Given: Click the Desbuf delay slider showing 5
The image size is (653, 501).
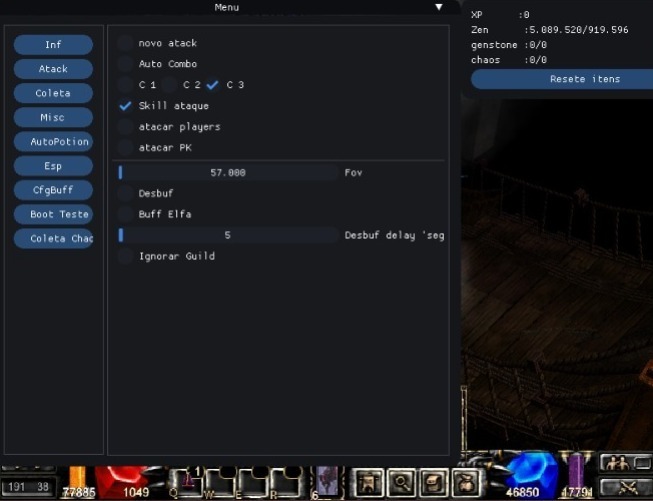Looking at the screenshot, I should 228,236.
